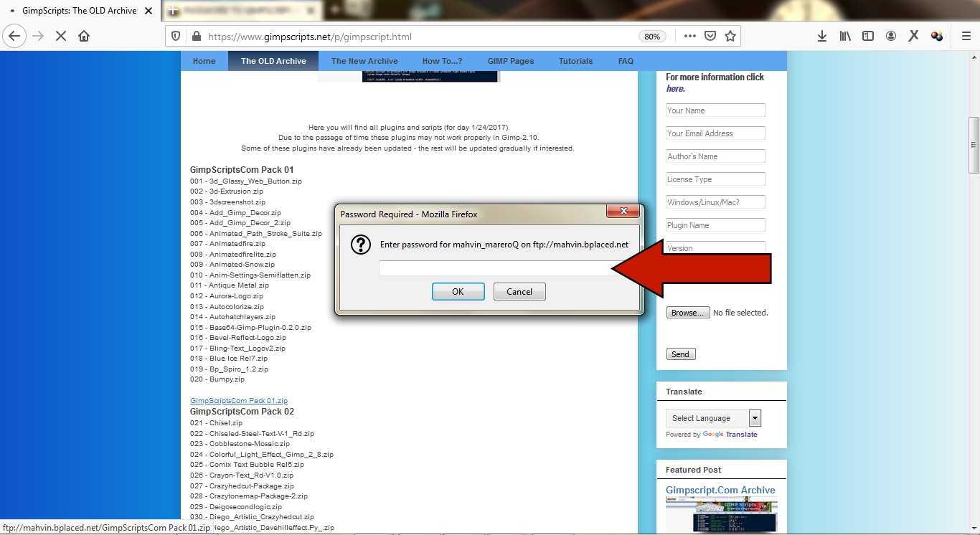
Task: Click '010 - Anim-Settings-Semiflatten.zip' text
Action: 250,275
